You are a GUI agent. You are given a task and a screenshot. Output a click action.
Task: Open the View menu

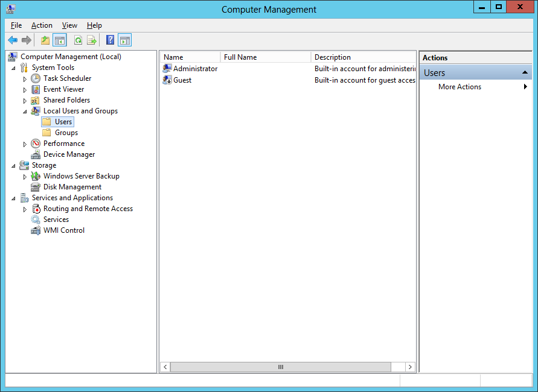click(69, 25)
